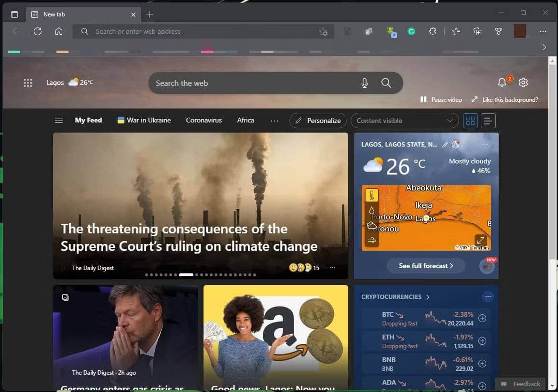Open the Extensions puzzle-piece icon

tap(433, 31)
